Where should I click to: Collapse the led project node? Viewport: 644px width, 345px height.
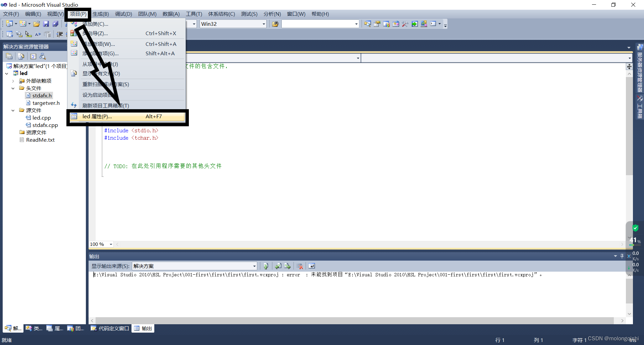7,73
